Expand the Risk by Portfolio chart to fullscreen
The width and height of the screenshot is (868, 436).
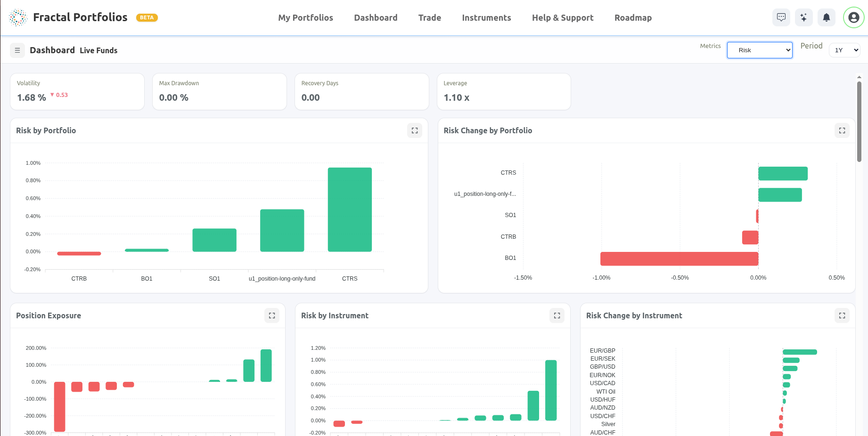coord(415,130)
